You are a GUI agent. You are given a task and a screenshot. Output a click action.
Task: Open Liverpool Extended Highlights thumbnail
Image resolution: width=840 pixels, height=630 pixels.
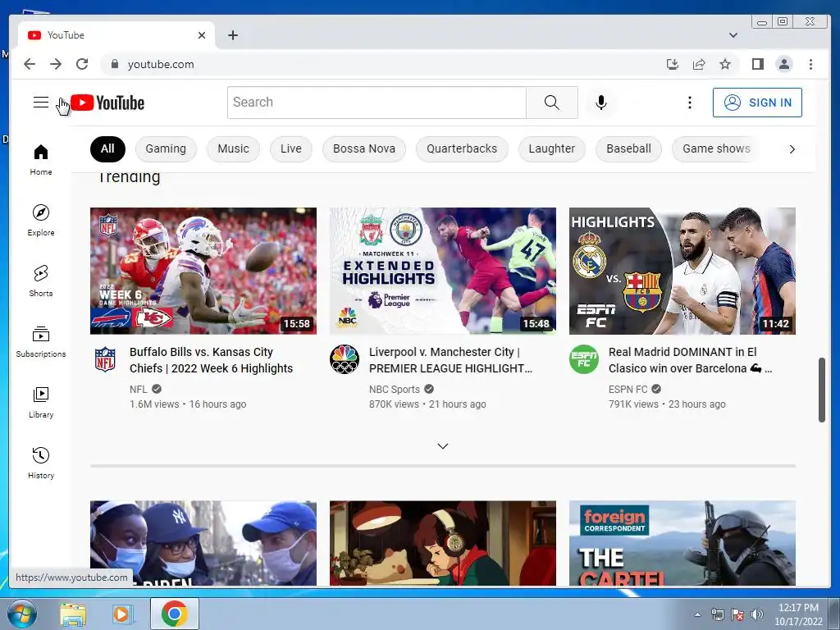pos(442,271)
